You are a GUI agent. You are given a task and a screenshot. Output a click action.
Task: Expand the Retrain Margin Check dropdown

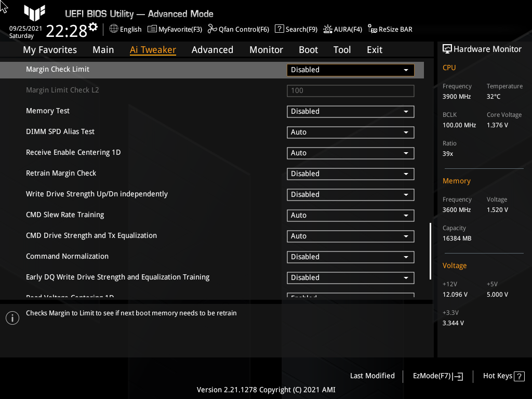point(351,174)
